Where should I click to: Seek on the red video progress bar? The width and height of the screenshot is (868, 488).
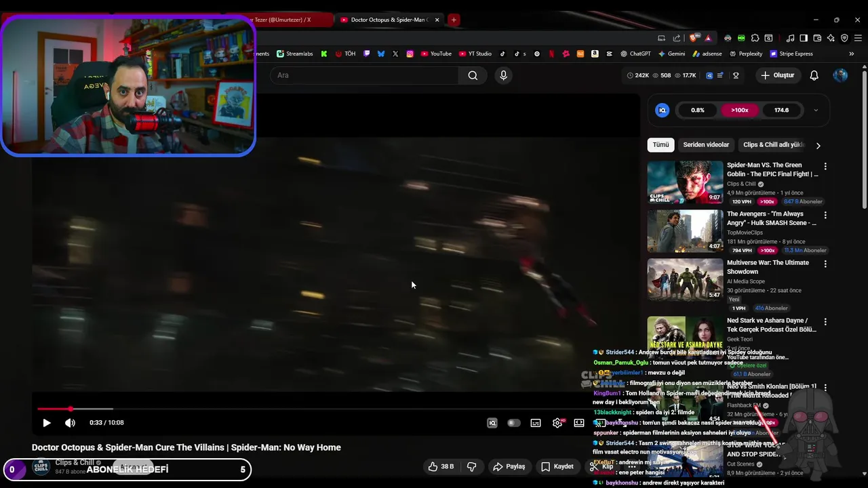tap(54, 409)
